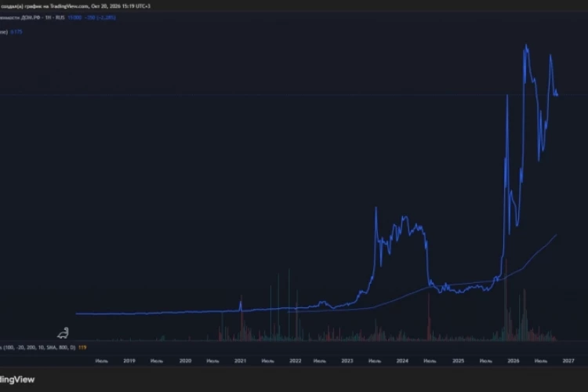This screenshot has height=392, width=588.
Task: Click the dotted horizontal current price line
Action: pyautogui.click(x=294, y=95)
